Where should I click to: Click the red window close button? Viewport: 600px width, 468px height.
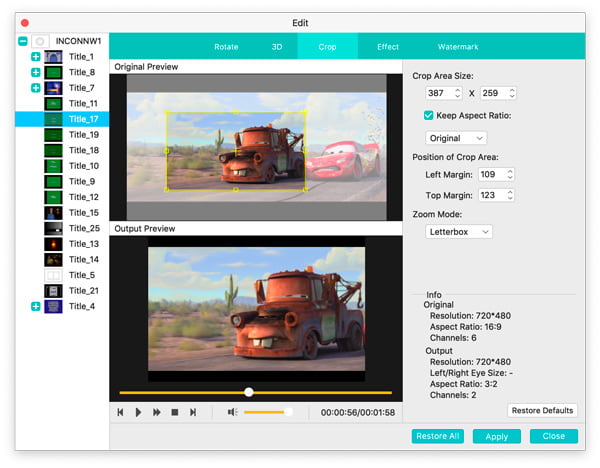25,23
